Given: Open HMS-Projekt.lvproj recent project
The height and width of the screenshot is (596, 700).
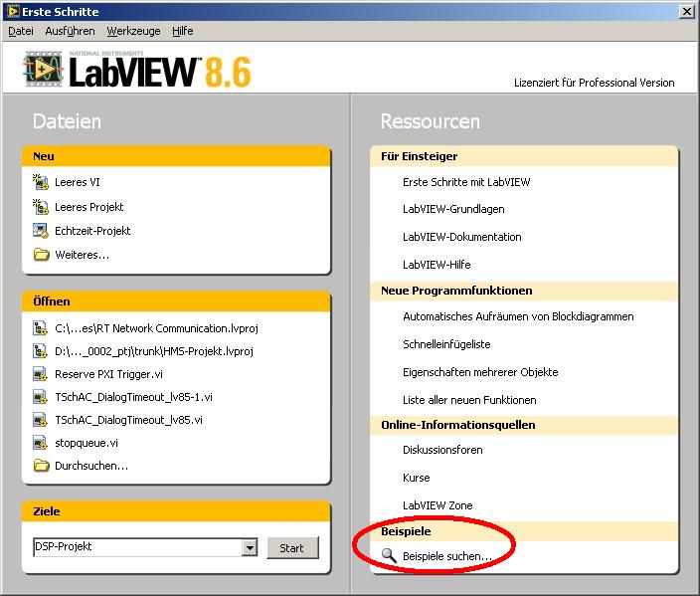Looking at the screenshot, I should click(154, 351).
